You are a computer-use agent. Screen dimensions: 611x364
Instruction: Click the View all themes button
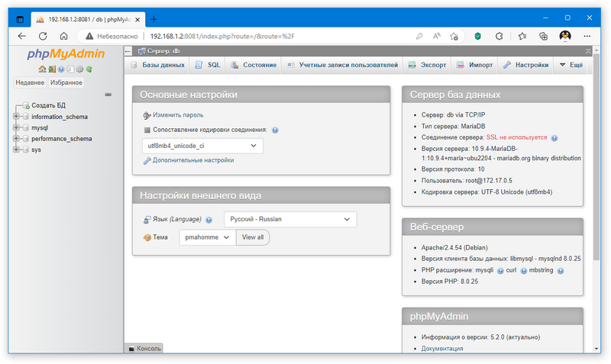point(253,237)
